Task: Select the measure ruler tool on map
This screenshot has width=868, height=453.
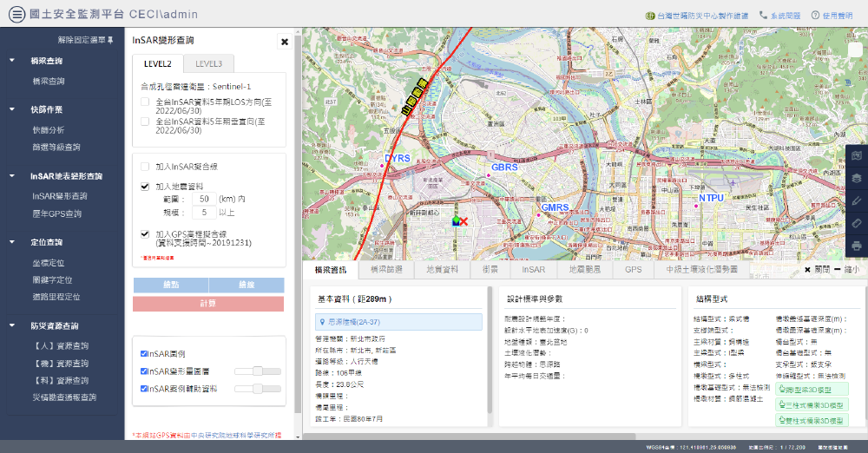Action: pos(857,223)
